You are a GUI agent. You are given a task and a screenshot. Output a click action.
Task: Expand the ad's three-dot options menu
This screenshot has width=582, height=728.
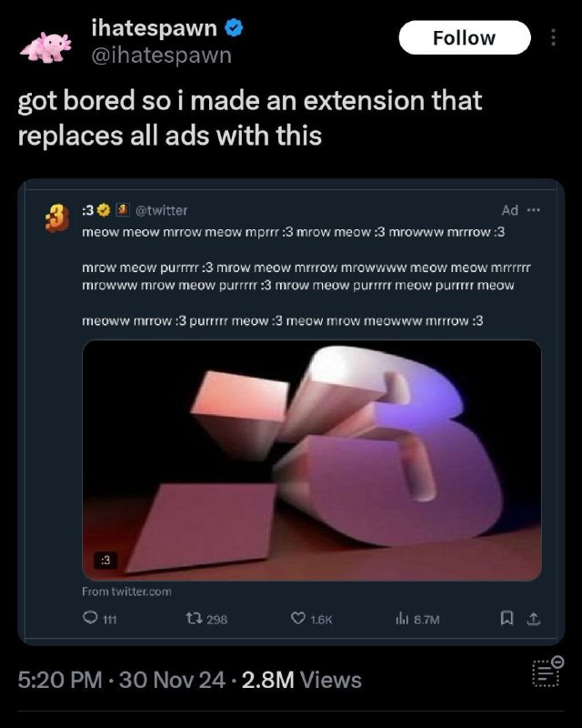point(534,210)
